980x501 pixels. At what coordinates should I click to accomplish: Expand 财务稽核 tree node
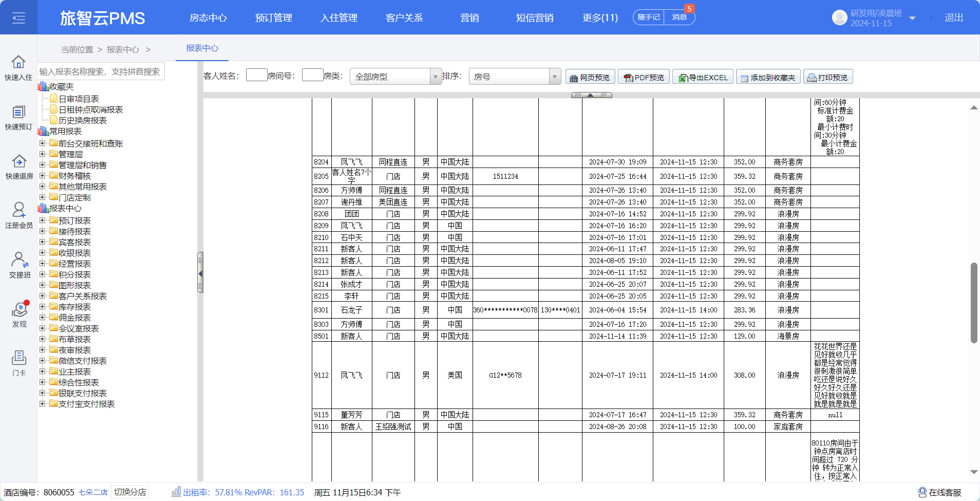point(42,176)
